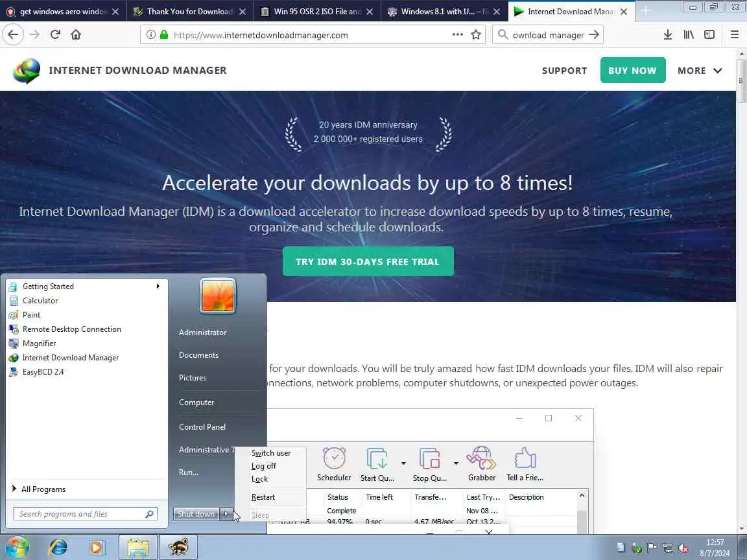Switch to the 'get windows aero' tab
Viewport: 747px width, 560px height.
(63, 12)
